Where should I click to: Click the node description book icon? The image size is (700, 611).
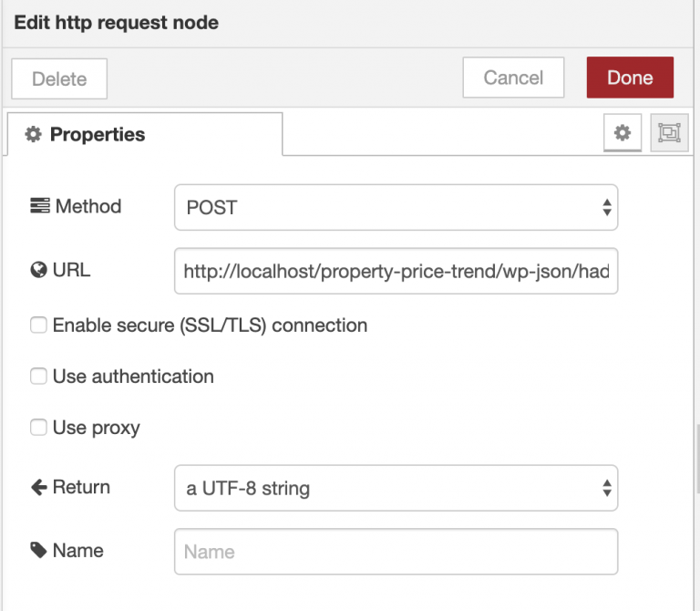pyautogui.click(x=669, y=133)
